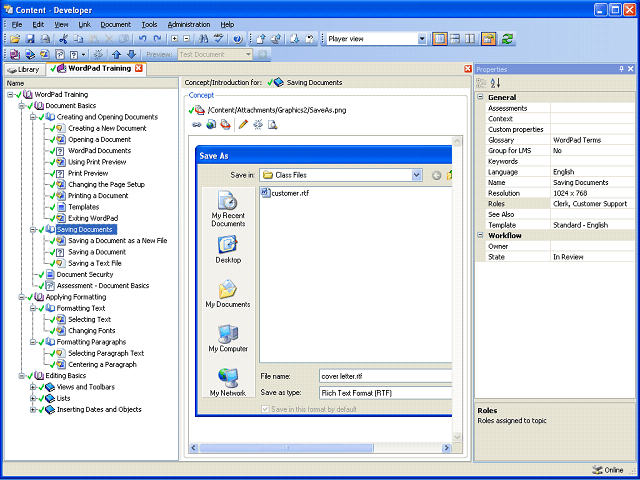
Task: Collapse the Workflow properties section
Action: tap(480, 236)
